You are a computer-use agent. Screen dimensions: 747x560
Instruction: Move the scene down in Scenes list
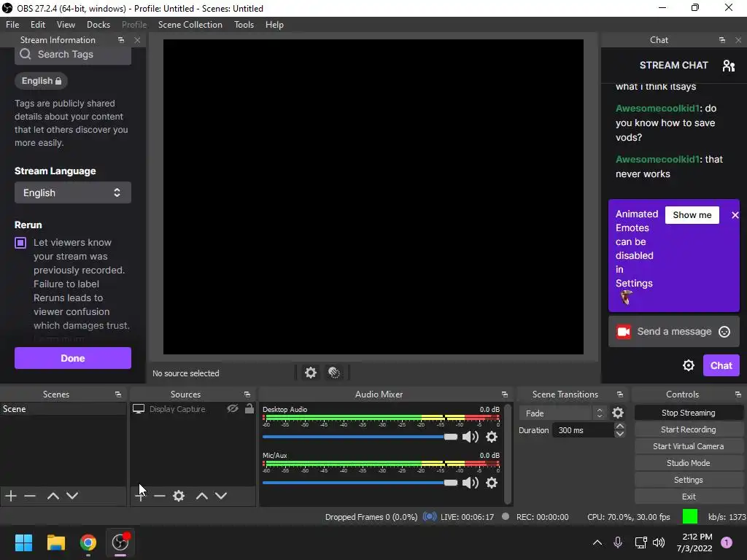tap(72, 496)
